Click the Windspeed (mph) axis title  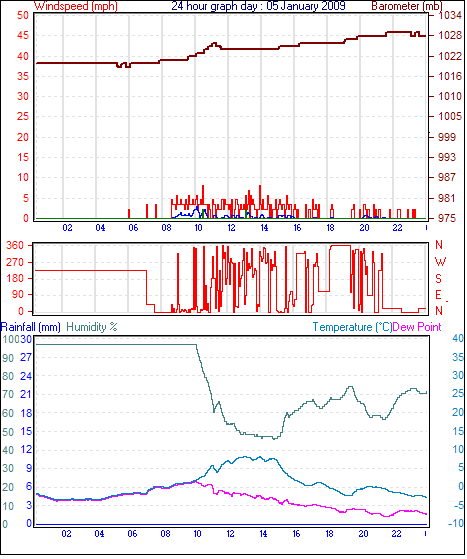pos(76,6)
